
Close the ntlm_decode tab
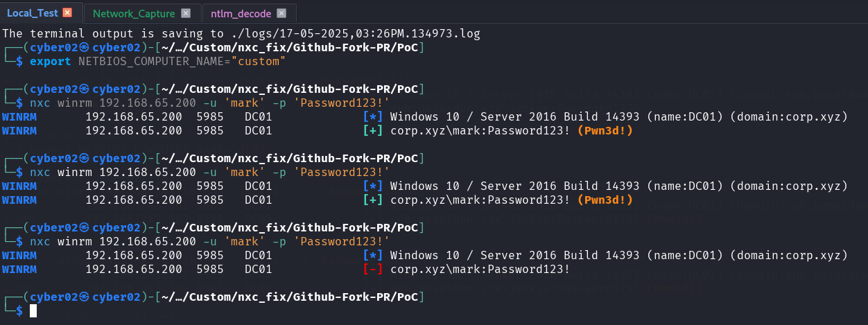tap(280, 13)
